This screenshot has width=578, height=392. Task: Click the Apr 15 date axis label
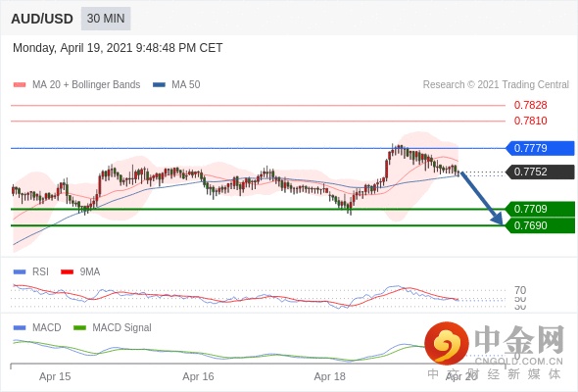[55, 376]
